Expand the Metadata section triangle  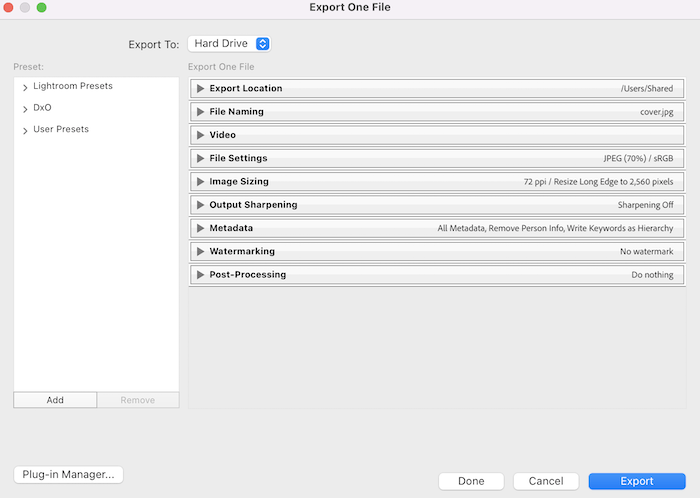[x=200, y=228]
